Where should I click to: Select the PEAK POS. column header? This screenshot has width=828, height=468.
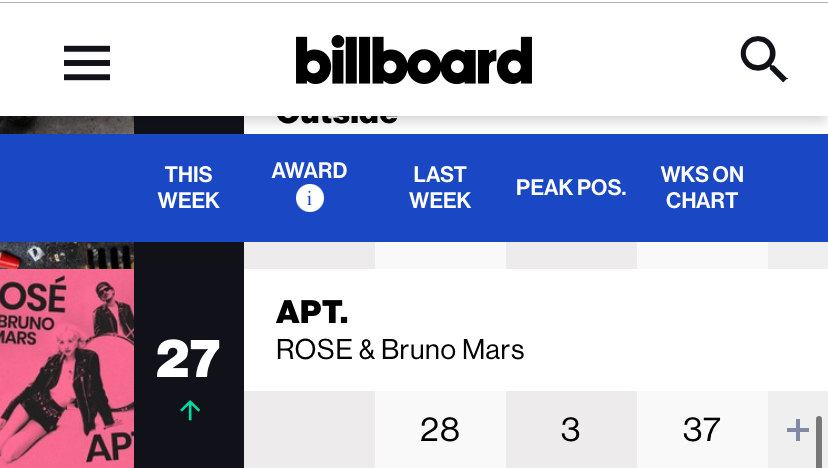click(571, 188)
